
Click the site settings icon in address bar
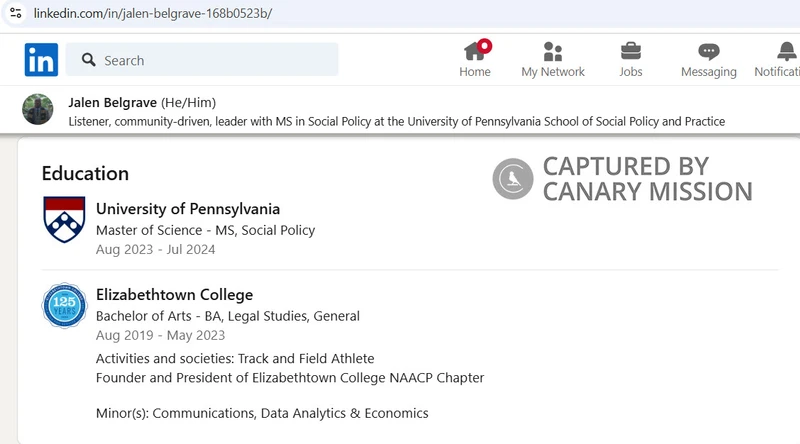pyautogui.click(x=16, y=13)
